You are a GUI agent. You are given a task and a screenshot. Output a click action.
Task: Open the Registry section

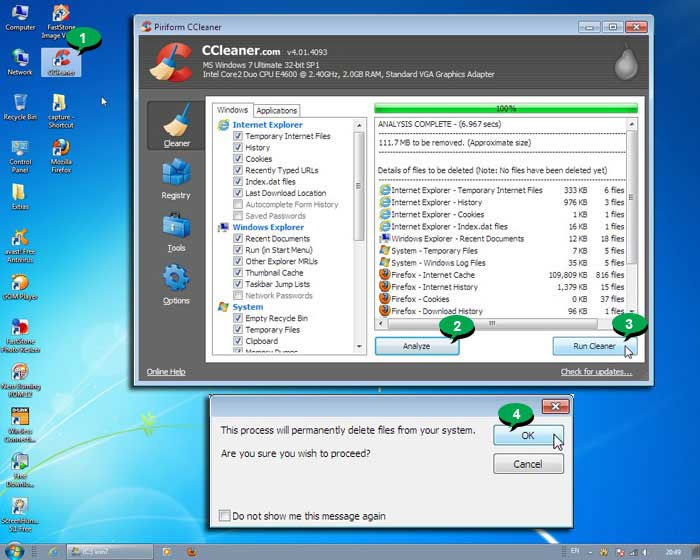tap(176, 179)
